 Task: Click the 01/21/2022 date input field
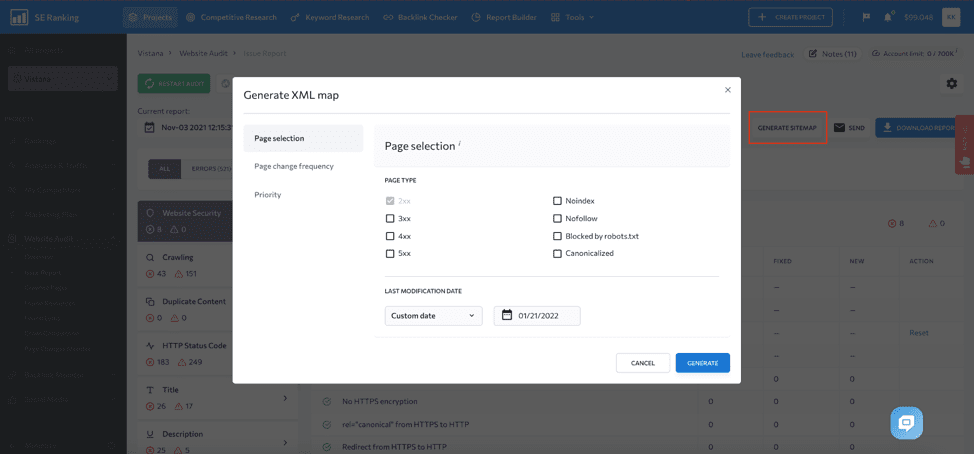537,316
